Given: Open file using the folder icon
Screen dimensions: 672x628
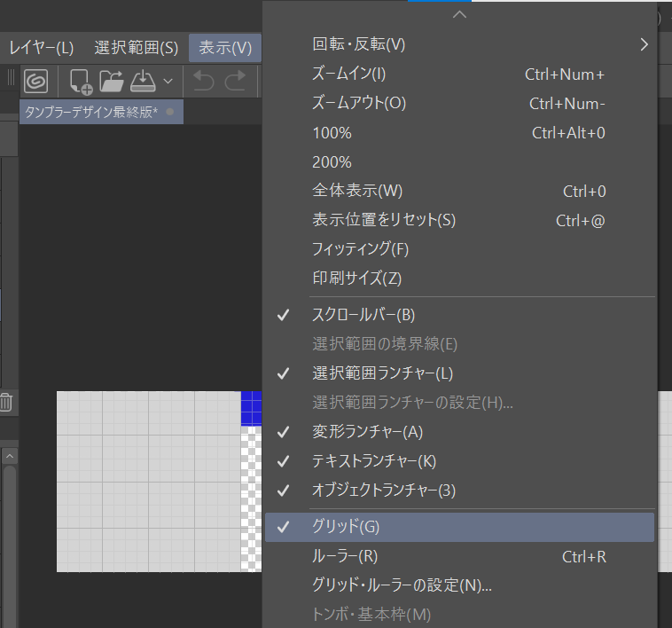Looking at the screenshot, I should tap(112, 81).
